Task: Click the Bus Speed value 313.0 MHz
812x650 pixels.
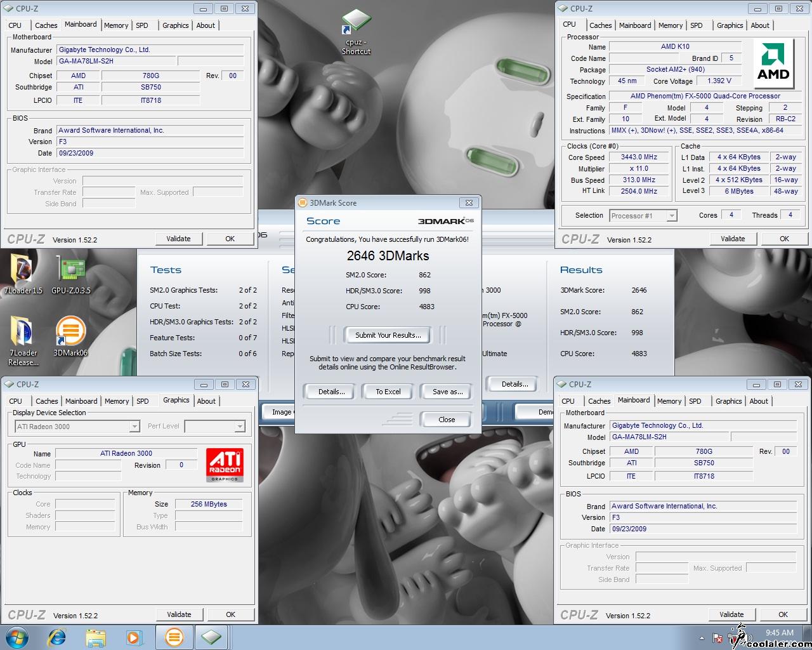Action: coord(639,180)
